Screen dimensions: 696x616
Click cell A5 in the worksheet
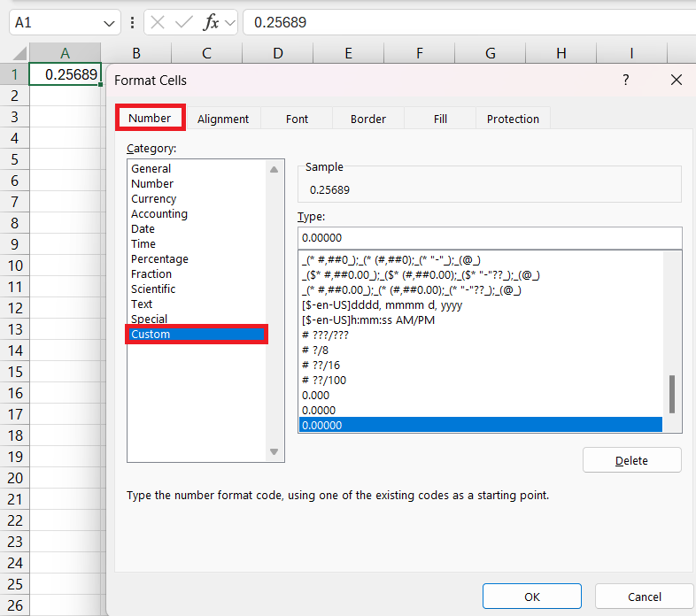click(66, 159)
